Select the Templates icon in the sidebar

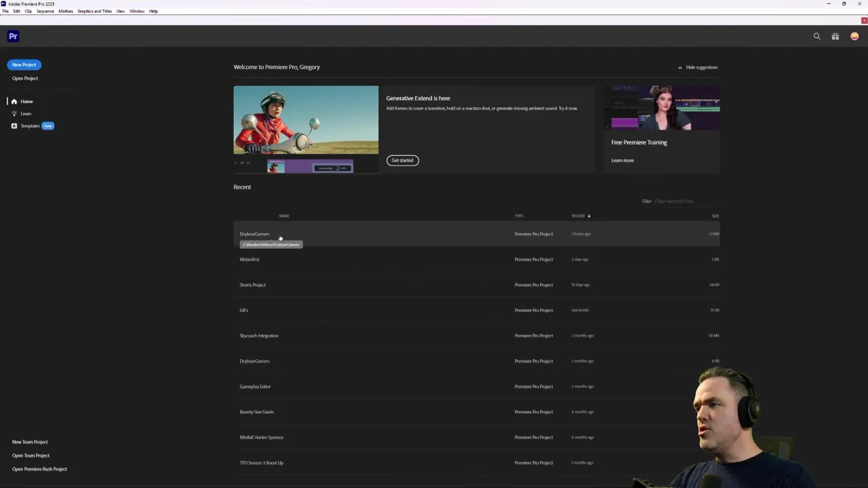pos(14,126)
